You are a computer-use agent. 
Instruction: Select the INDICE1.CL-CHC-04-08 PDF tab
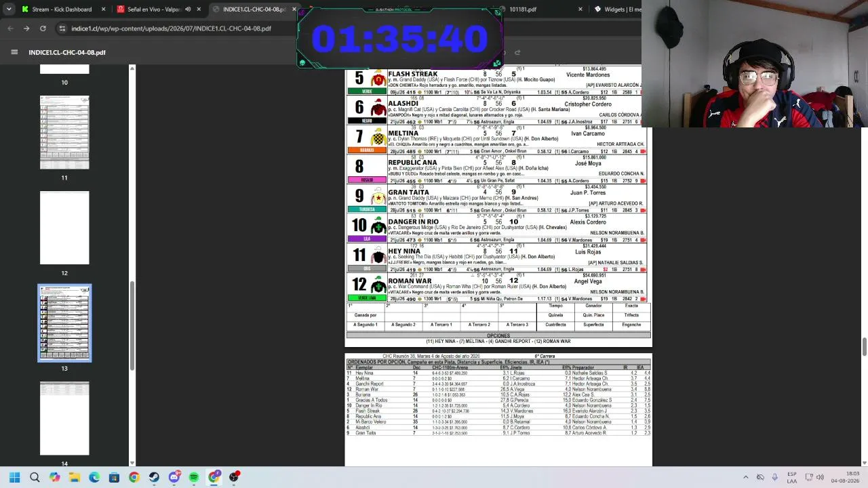click(254, 9)
